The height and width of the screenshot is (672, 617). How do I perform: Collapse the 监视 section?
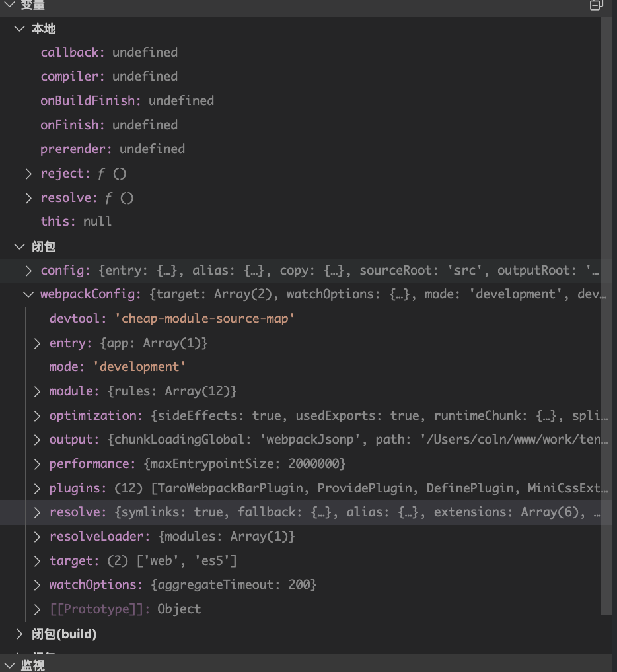click(9, 665)
